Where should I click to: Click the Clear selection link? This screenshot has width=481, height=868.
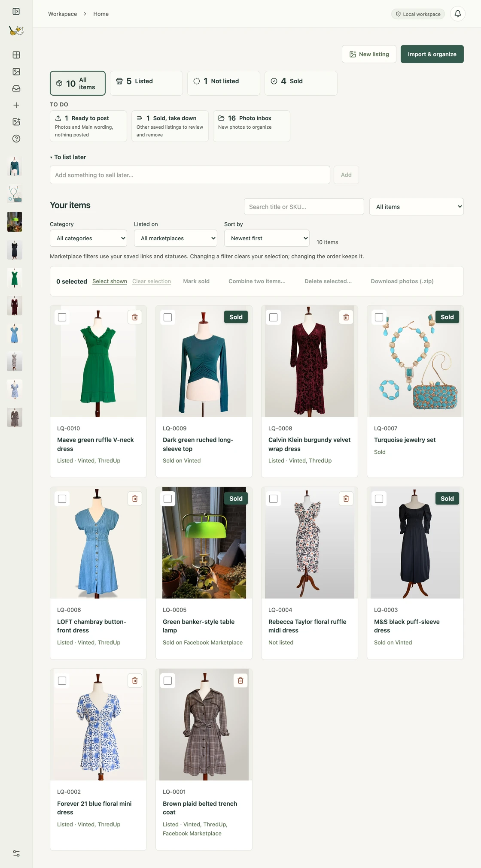point(152,281)
